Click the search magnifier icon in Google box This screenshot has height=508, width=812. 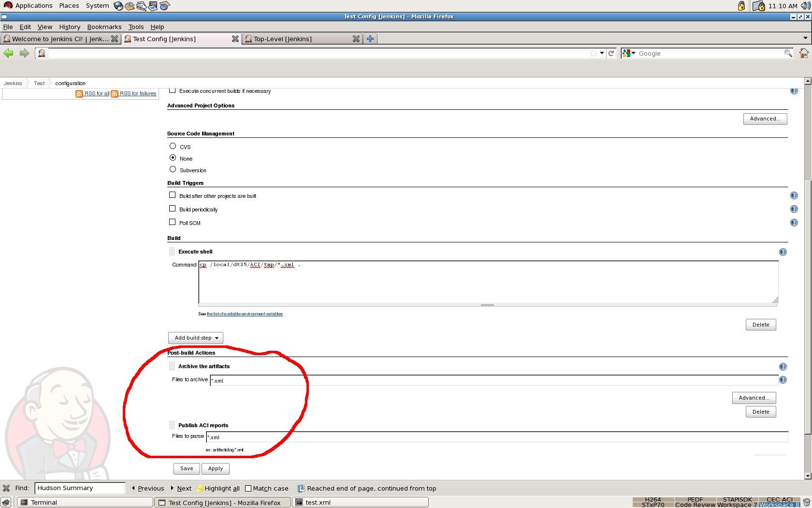[788, 53]
